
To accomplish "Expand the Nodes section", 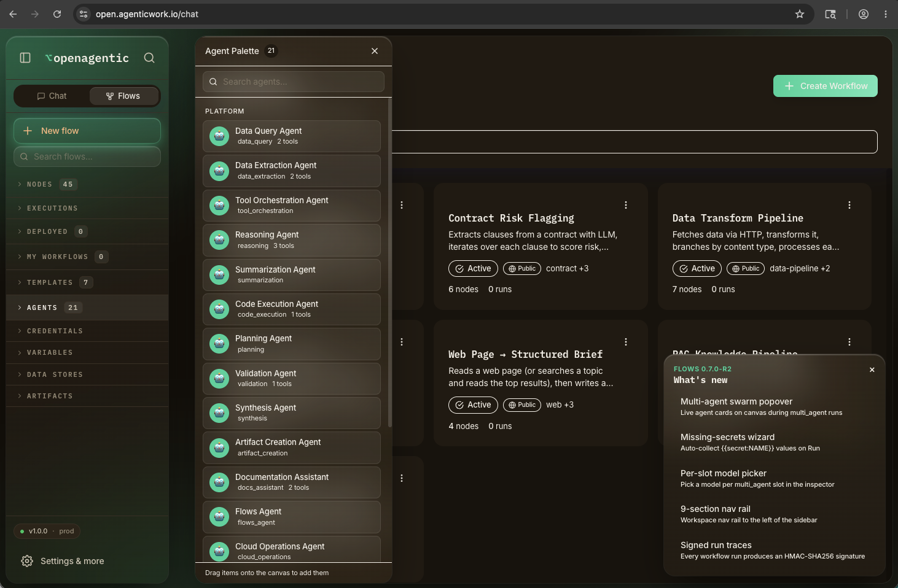I will coord(87,184).
